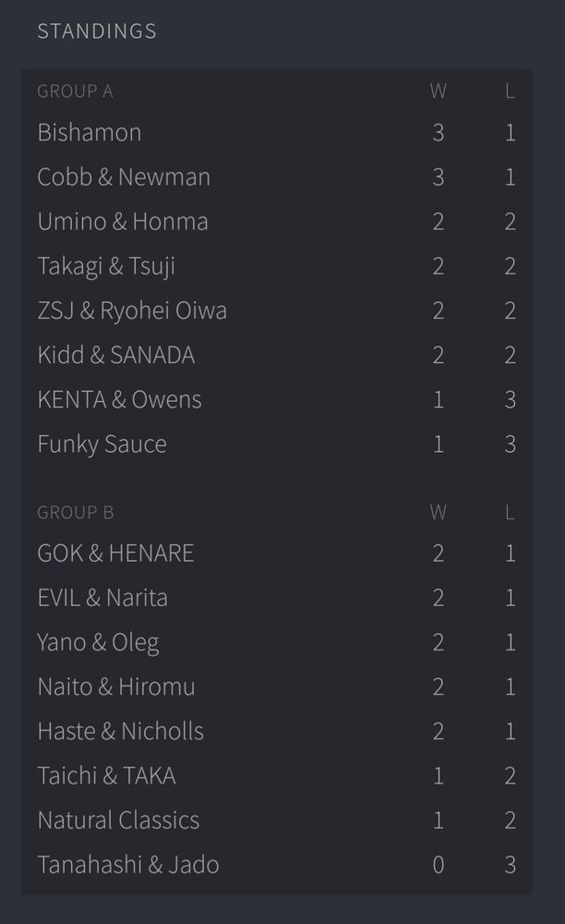Click the GROUP A section header
The width and height of the screenshot is (565, 924).
76,91
